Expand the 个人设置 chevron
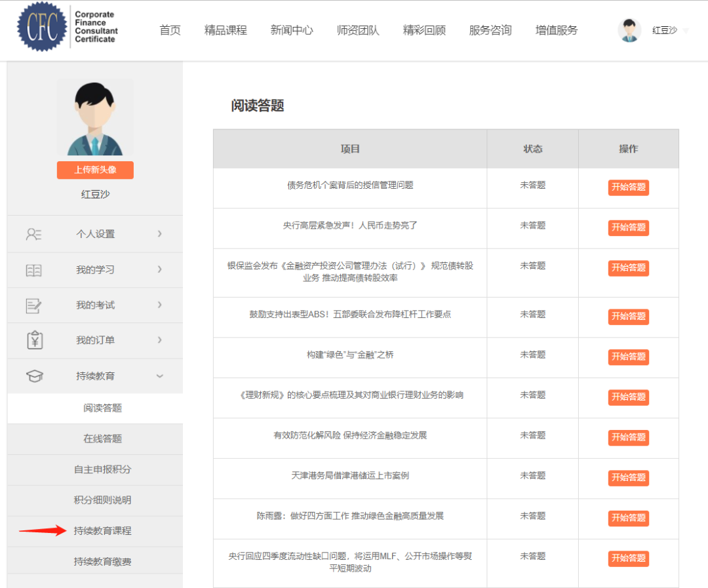 click(x=159, y=233)
